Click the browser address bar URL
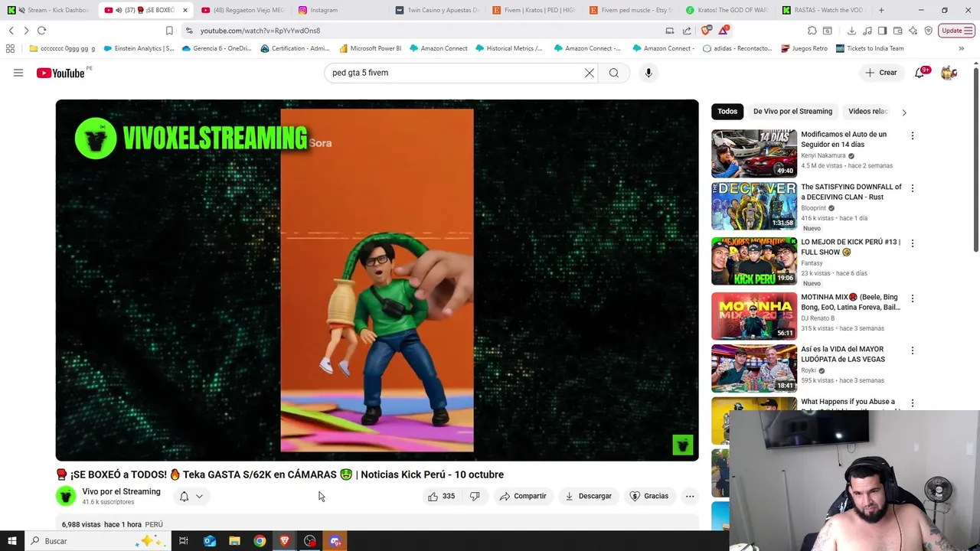 click(260, 31)
